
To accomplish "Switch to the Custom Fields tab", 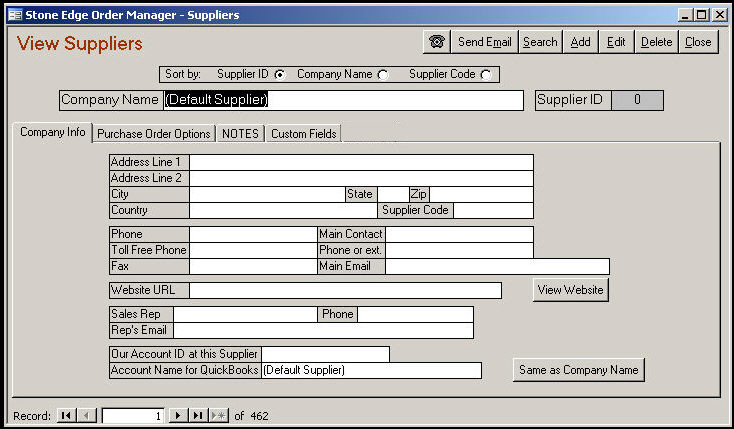I will tap(304, 134).
